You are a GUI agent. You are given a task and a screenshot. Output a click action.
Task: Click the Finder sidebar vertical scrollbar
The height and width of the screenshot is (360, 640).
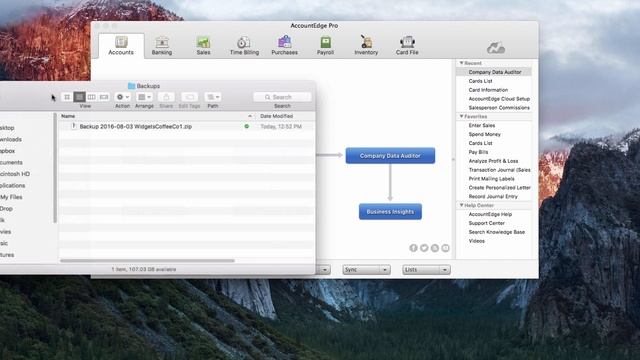55,168
